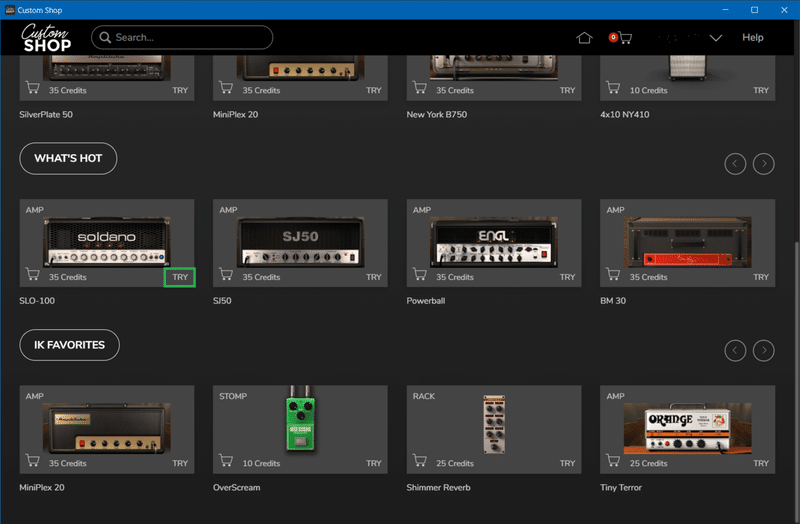800x524 pixels.
Task: Add SJ50 amp to cart
Action: pyautogui.click(x=226, y=275)
